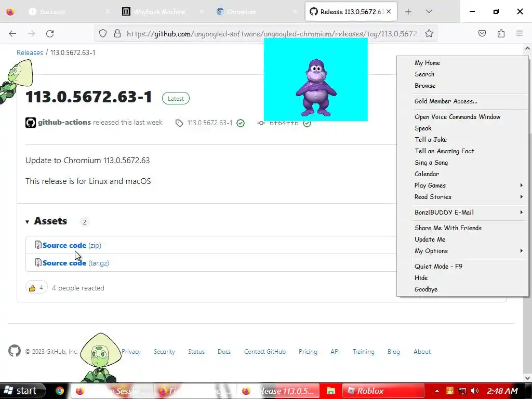The height and width of the screenshot is (399, 532).
Task: Choose Tell an Amazing Fact
Action: pos(462,151)
